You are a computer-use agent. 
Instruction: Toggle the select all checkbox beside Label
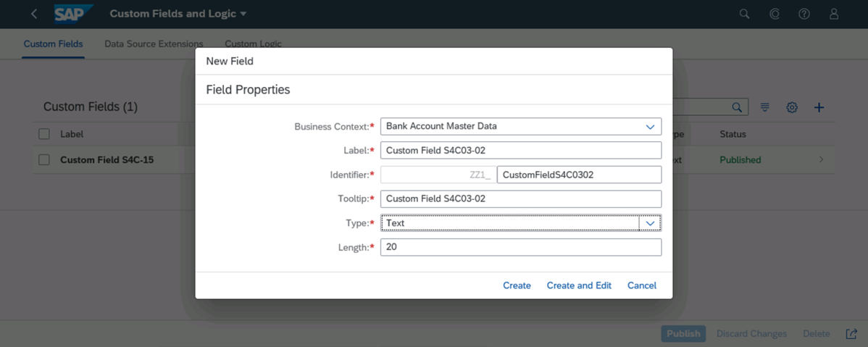click(44, 134)
